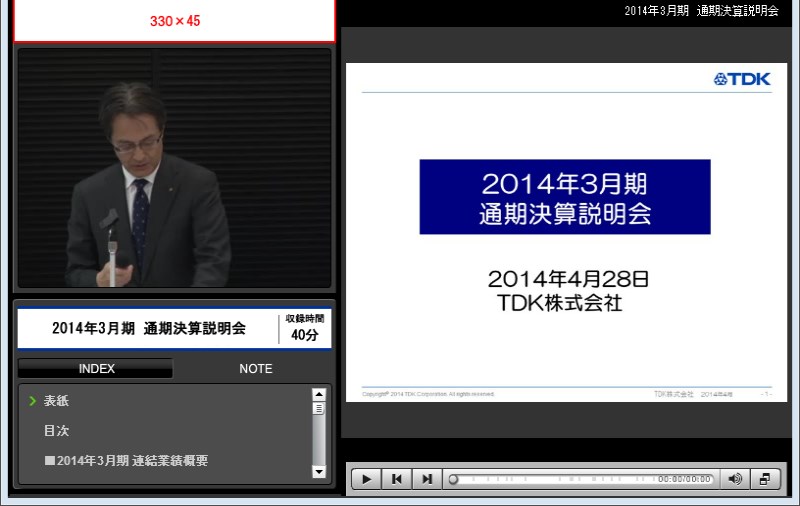
Task: Skip to the next slide button
Action: click(427, 479)
